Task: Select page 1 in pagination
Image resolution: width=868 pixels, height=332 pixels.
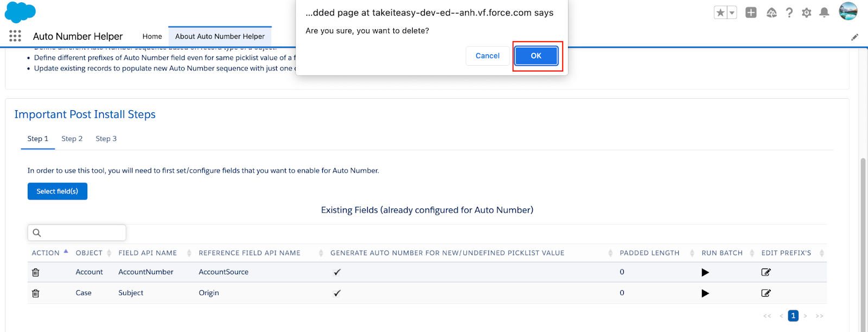Action: [x=793, y=316]
